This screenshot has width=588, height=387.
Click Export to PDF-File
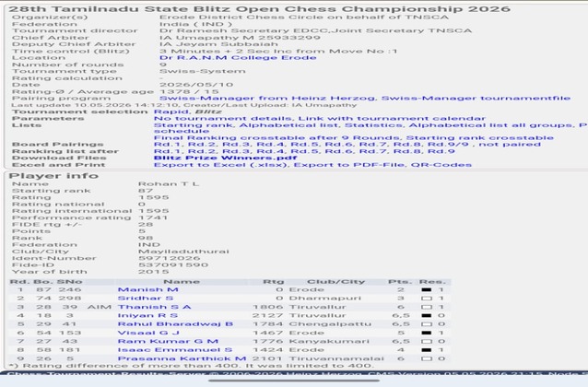348,165
